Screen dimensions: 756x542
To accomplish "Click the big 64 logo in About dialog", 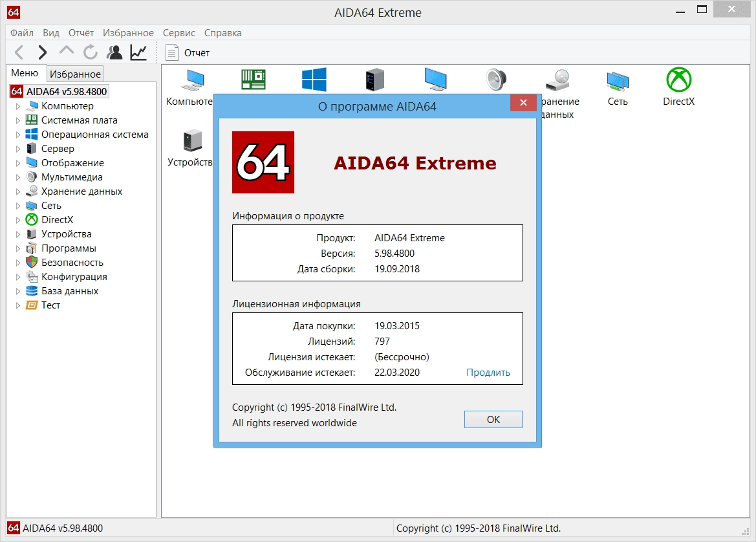I will pyautogui.click(x=263, y=162).
